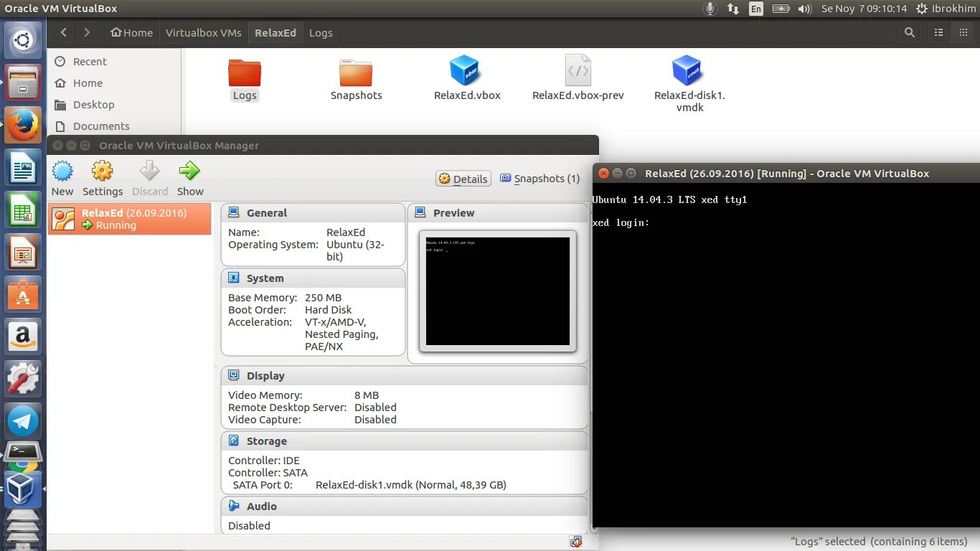Click the Storage section title
The width and height of the screenshot is (980, 551).
pos(267,441)
